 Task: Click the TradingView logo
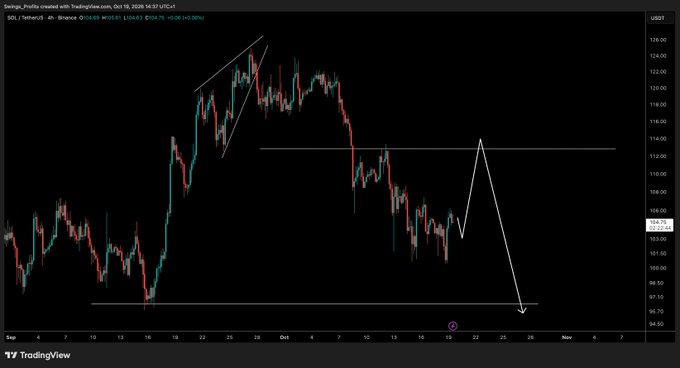(38, 355)
